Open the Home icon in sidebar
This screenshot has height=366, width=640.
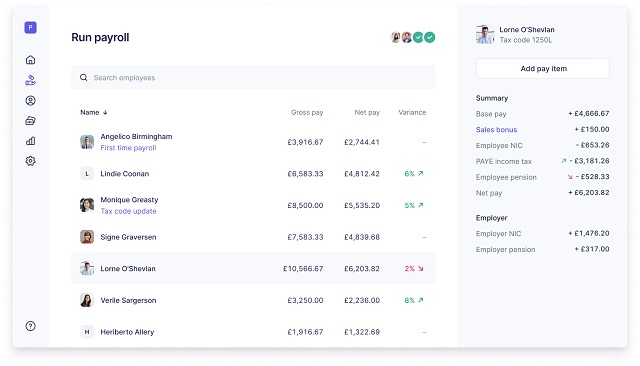30,60
